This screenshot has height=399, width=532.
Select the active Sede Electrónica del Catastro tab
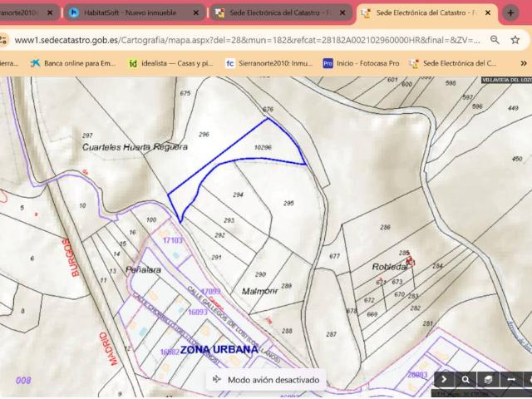426,13
